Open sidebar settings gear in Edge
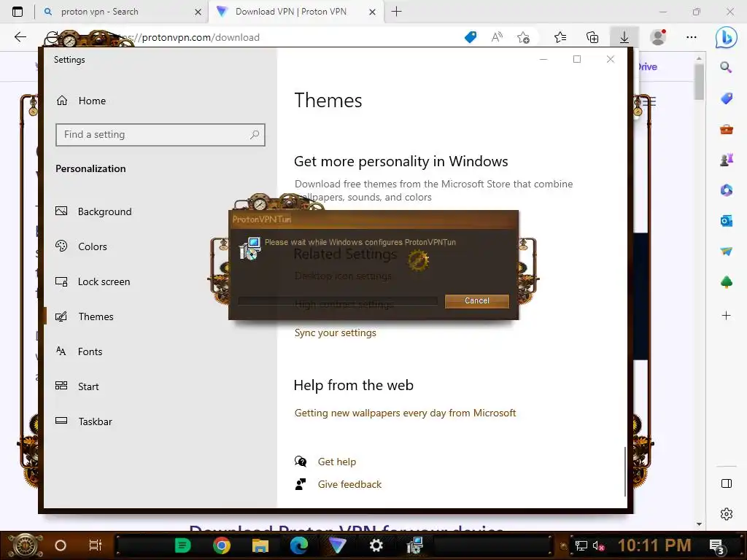747x560 pixels. click(x=726, y=514)
